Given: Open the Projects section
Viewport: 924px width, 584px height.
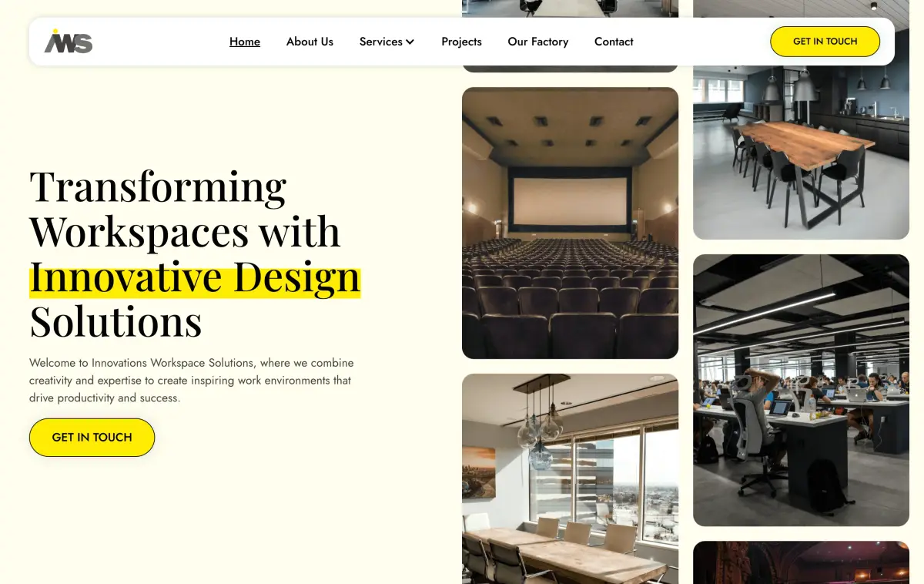Looking at the screenshot, I should click(461, 42).
